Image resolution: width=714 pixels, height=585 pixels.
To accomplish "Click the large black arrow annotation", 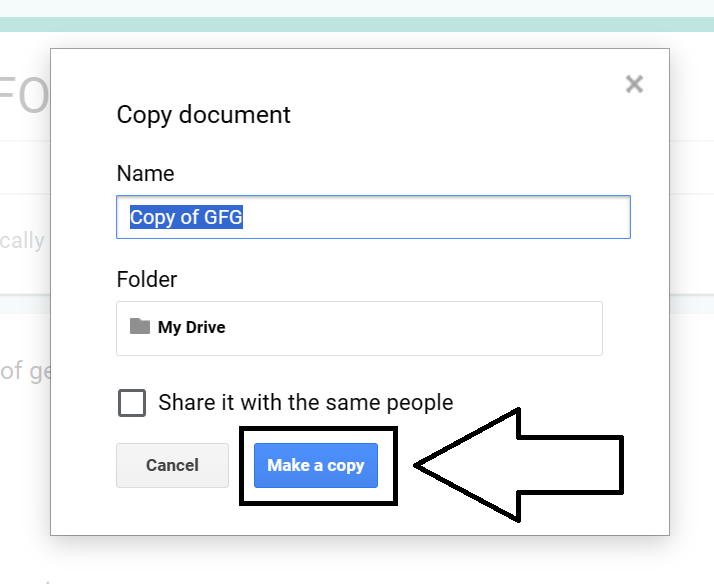I will pos(540,465).
